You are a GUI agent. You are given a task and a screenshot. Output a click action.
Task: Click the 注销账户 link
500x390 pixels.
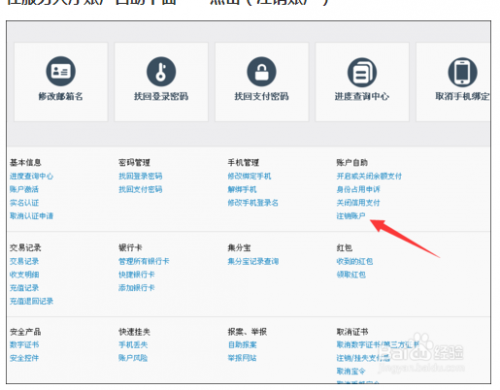click(351, 216)
